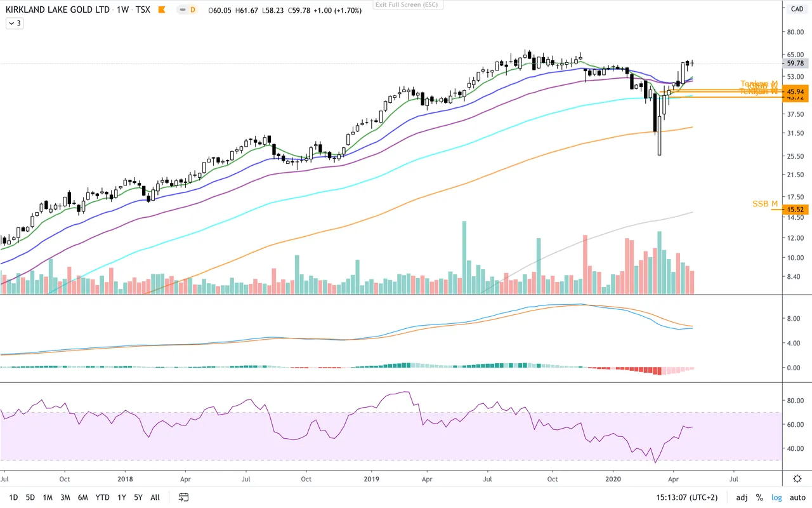812x508 pixels.
Task: Click the 1W interval label
Action: point(122,10)
